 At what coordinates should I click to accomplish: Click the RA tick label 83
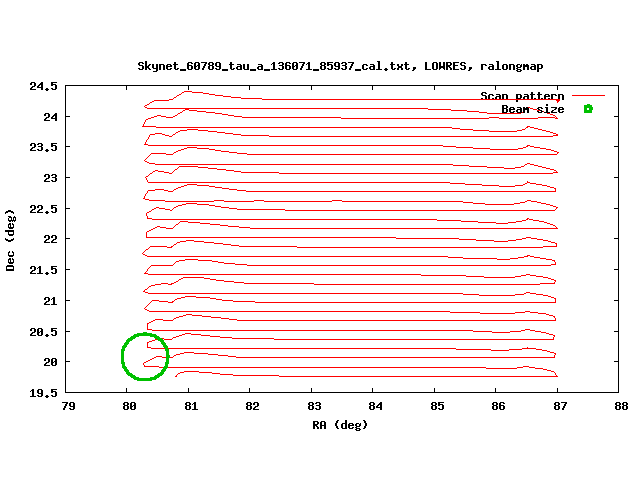[314, 406]
